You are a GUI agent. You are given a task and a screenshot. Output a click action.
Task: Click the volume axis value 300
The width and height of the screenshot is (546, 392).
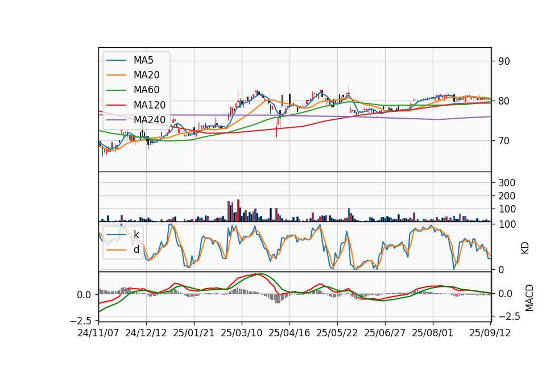point(507,182)
